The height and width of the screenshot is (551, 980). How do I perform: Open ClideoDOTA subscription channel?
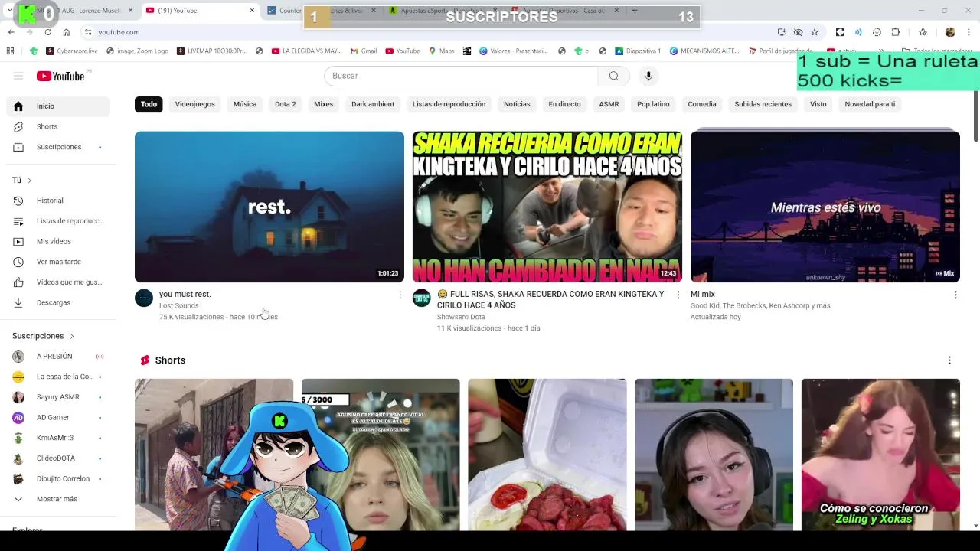click(x=58, y=458)
